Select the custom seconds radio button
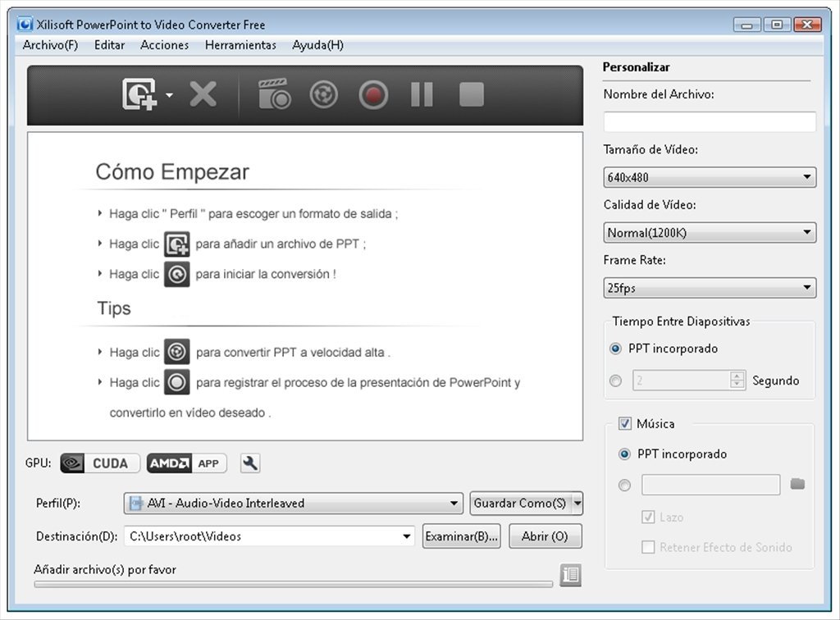The width and height of the screenshot is (840, 620). [615, 381]
